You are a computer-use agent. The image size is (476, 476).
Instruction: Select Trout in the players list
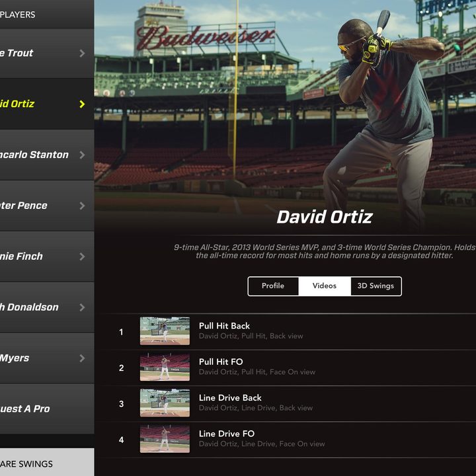17,53
